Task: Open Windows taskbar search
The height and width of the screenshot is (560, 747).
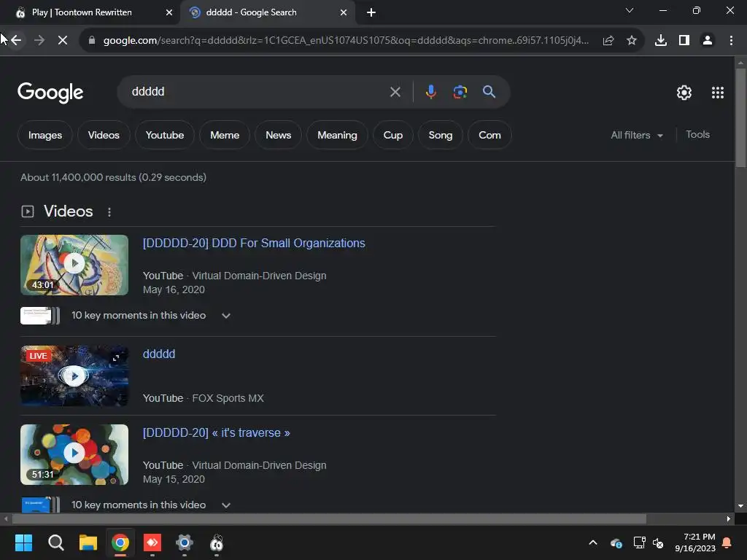Action: pyautogui.click(x=55, y=542)
